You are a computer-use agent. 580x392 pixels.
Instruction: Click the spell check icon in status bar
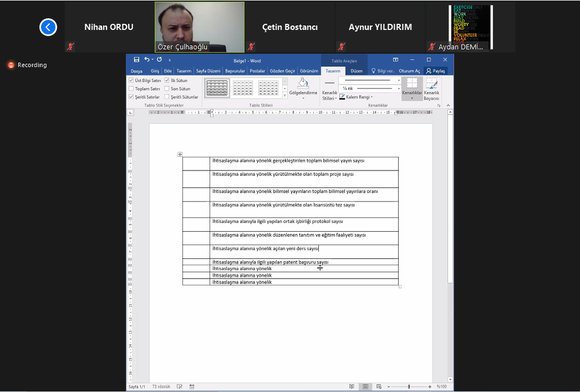pos(180,387)
